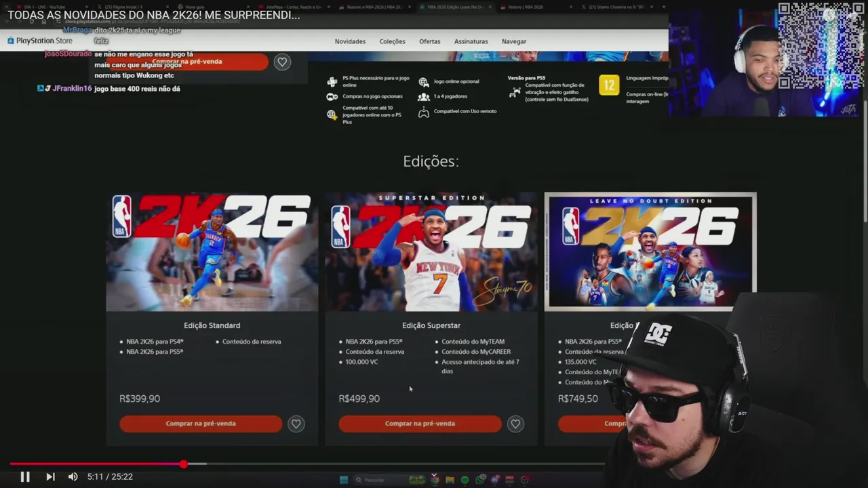
Task: Click the DualSense vibration feature icon
Action: coord(515,91)
